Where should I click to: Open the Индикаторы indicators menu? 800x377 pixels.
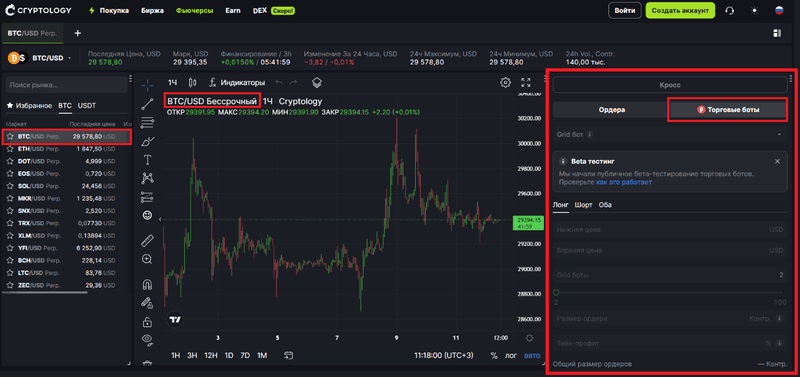coord(237,83)
